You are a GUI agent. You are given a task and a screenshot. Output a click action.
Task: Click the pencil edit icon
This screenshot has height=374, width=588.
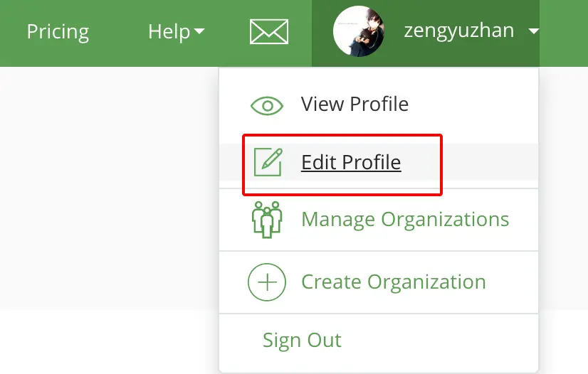coord(268,162)
